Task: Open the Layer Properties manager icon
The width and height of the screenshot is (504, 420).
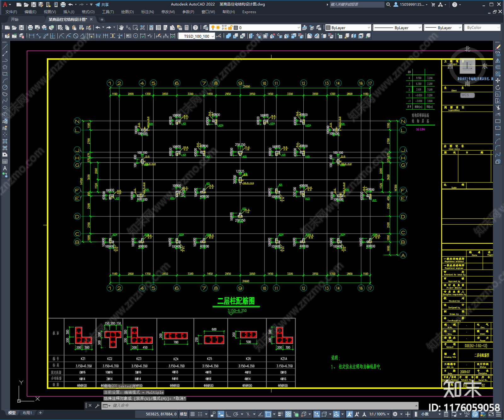Action: (206, 28)
